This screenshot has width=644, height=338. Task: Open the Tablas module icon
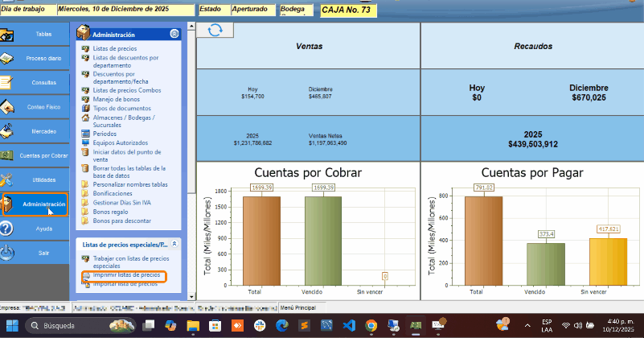7,35
